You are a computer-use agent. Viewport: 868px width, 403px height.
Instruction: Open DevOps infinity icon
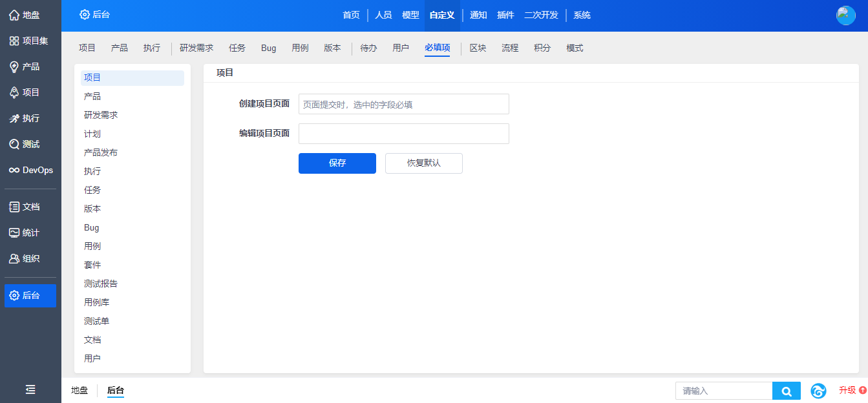(14, 170)
